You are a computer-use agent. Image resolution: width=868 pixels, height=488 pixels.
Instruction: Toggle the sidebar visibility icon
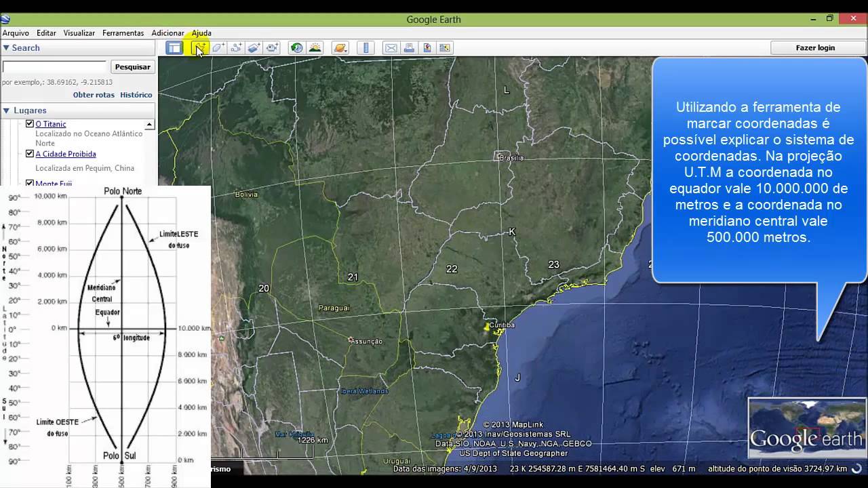(x=174, y=47)
